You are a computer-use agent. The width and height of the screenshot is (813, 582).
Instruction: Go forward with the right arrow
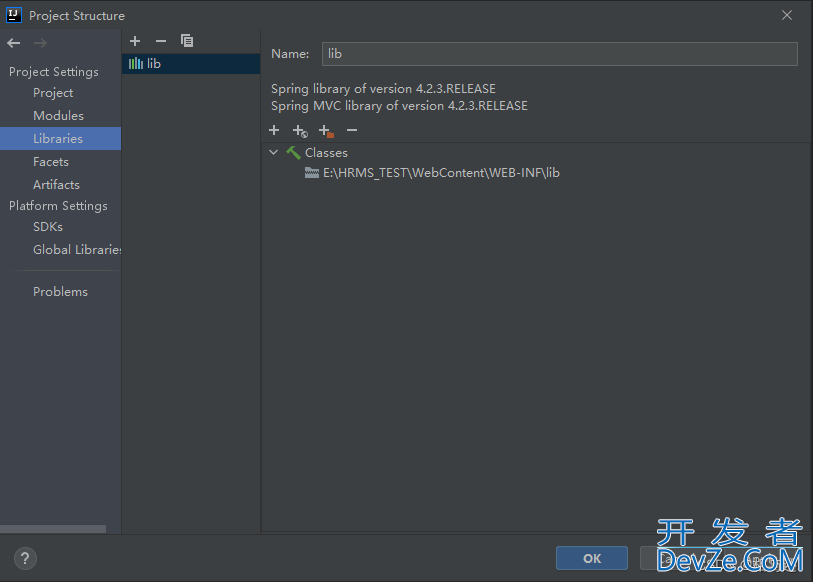(x=40, y=43)
